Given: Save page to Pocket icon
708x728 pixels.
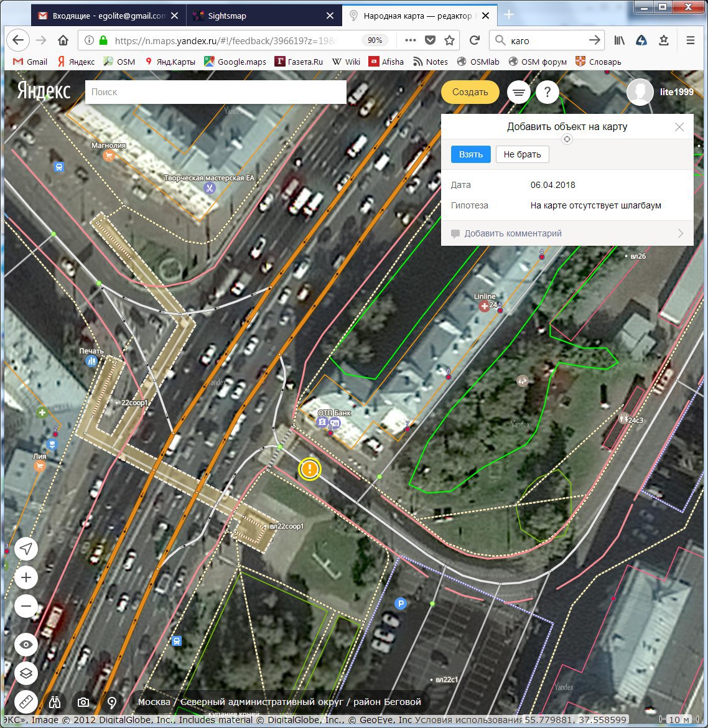Looking at the screenshot, I should [431, 40].
